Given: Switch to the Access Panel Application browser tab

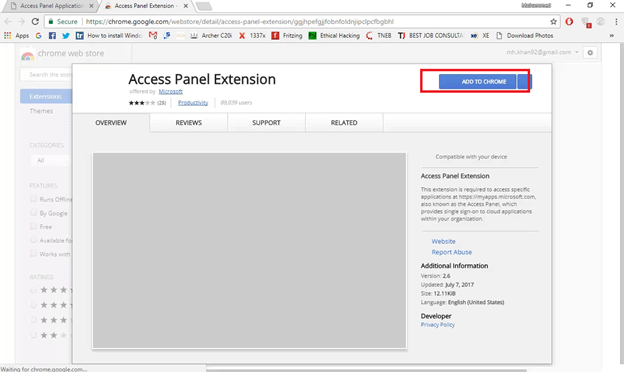Looking at the screenshot, I should tap(52, 6).
